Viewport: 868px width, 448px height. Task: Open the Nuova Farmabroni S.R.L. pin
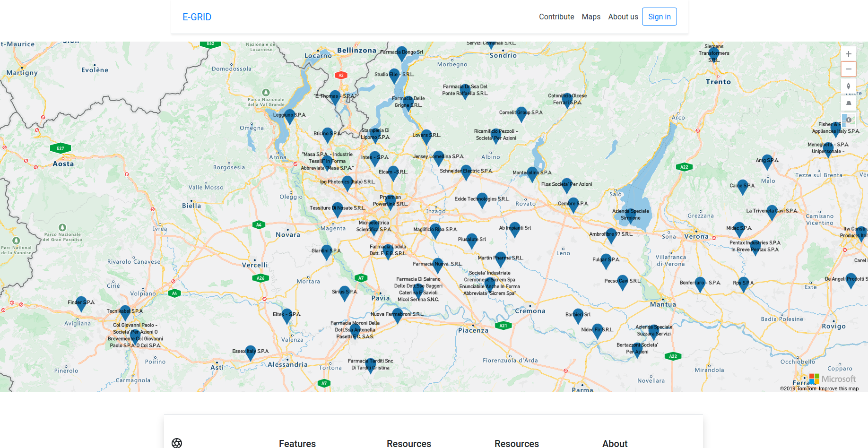point(398,316)
